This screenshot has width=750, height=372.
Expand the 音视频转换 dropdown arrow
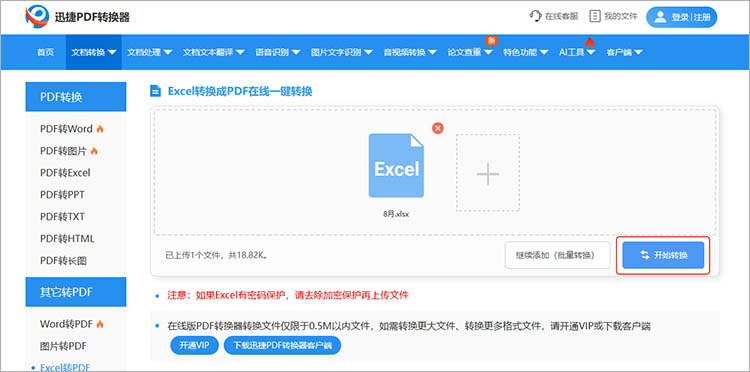432,52
